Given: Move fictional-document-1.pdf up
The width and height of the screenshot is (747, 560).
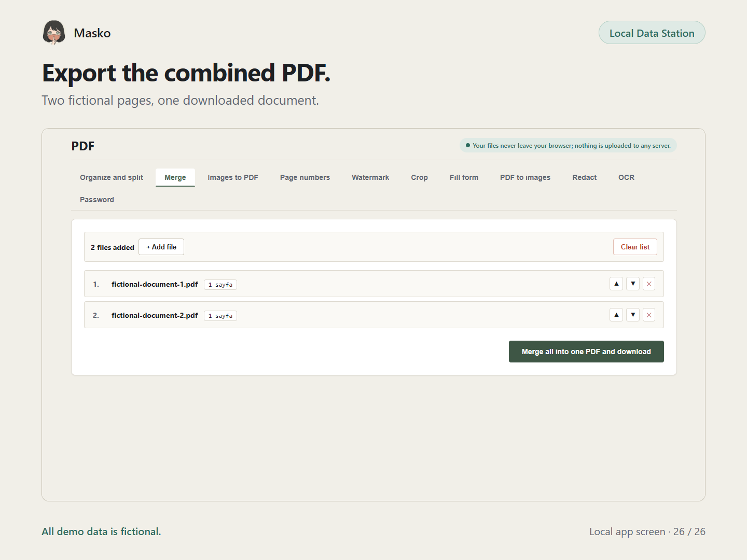Looking at the screenshot, I should pyautogui.click(x=616, y=284).
